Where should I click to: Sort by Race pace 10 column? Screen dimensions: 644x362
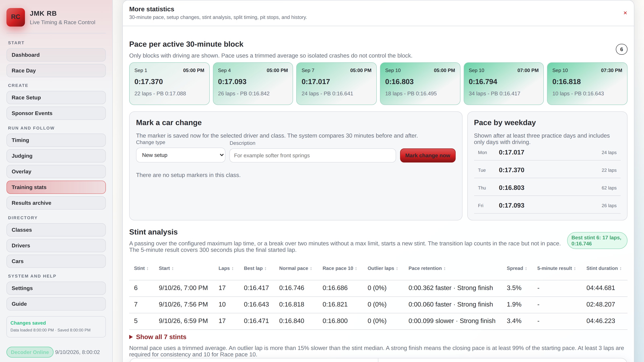(x=340, y=268)
